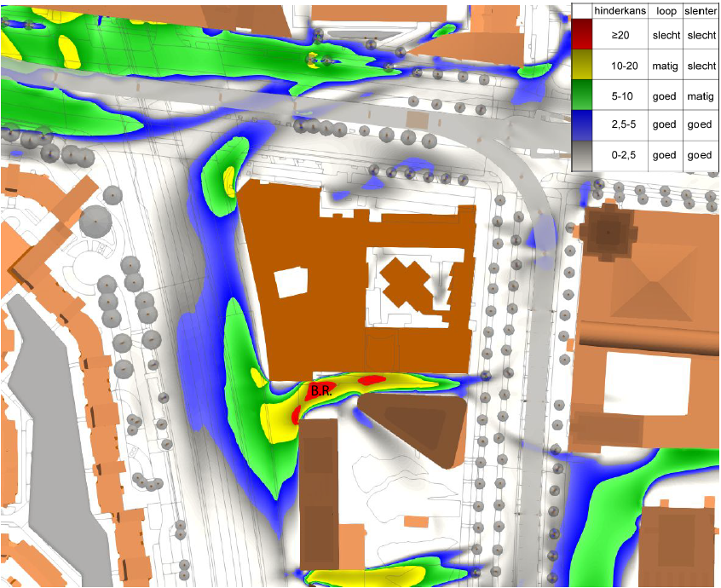The image size is (721, 588).
Task: Click the yellow 10-20 legend color swatch
Action: tap(582, 65)
